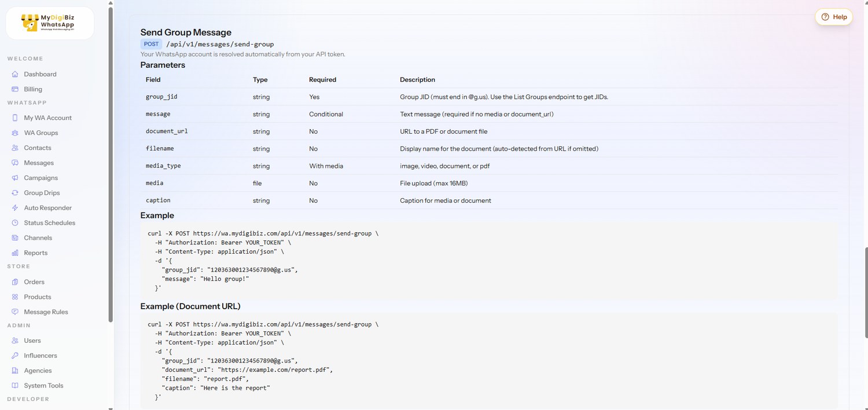This screenshot has width=868, height=410.
Task: Click the message field name cell
Action: pos(158,114)
